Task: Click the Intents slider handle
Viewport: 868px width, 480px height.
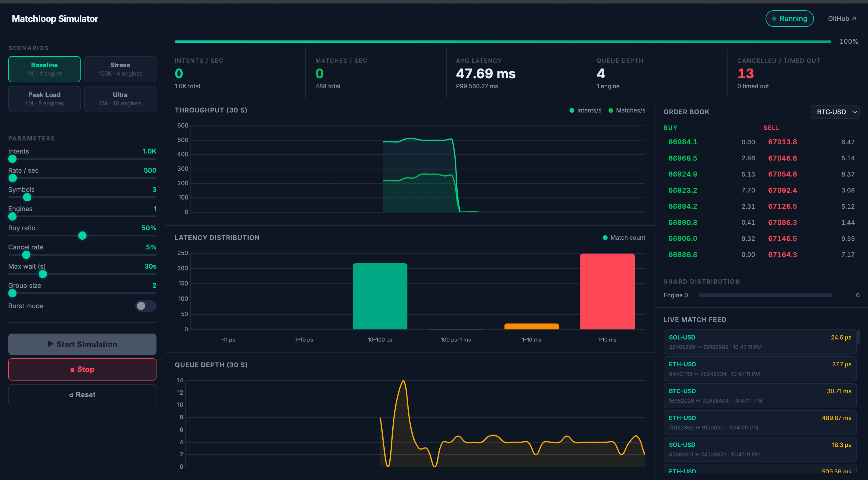Action: coord(12,159)
